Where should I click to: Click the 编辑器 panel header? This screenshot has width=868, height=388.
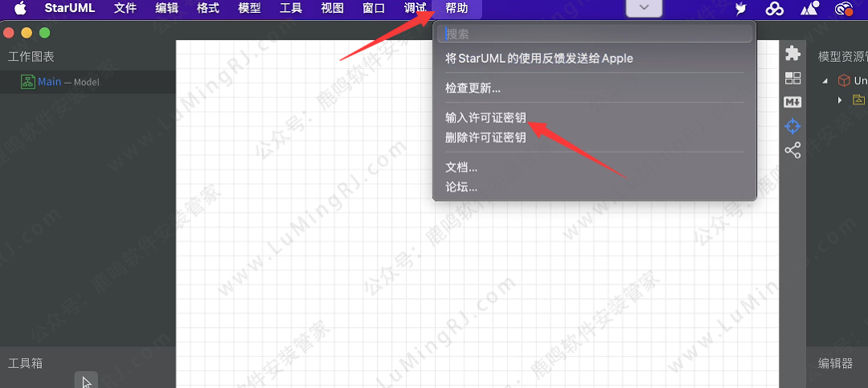(x=835, y=363)
